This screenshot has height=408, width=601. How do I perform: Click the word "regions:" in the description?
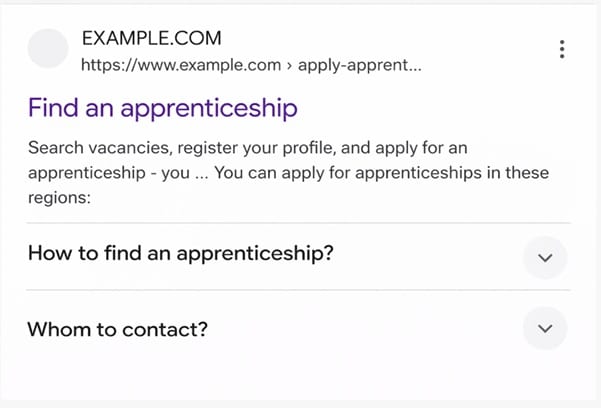[59, 197]
